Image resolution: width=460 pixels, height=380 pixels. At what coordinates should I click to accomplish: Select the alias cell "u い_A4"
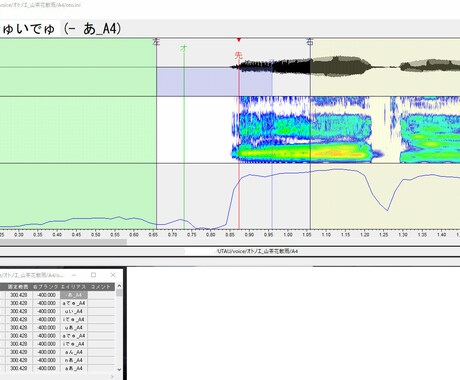pos(74,311)
